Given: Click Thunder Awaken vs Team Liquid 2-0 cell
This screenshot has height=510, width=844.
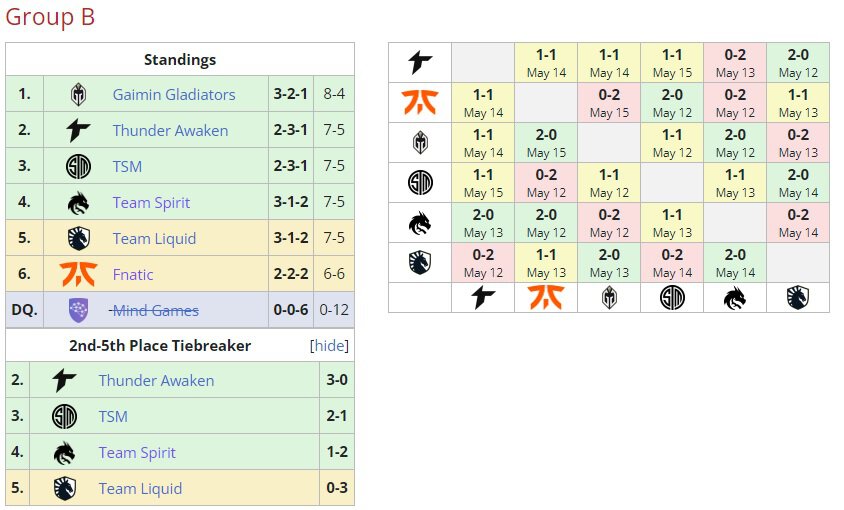Looking at the screenshot, I should click(x=798, y=63).
